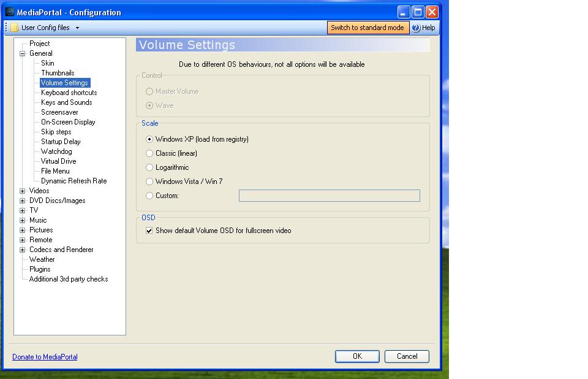Viewport: 588px width, 379px height.
Task: Expand the Videos tree node
Action: [x=23, y=191]
